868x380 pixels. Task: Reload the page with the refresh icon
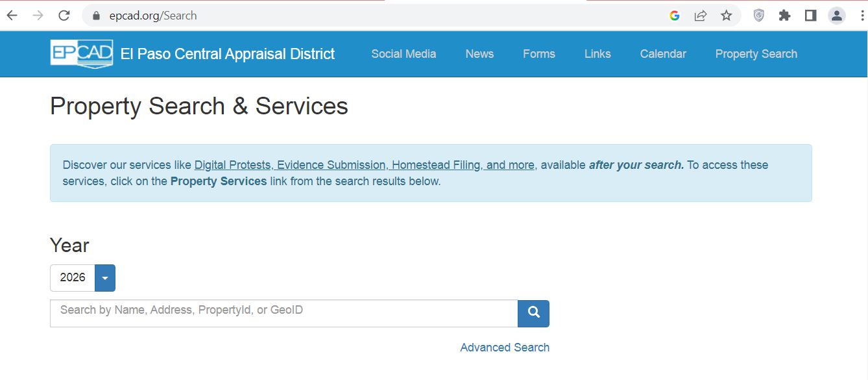tap(64, 16)
